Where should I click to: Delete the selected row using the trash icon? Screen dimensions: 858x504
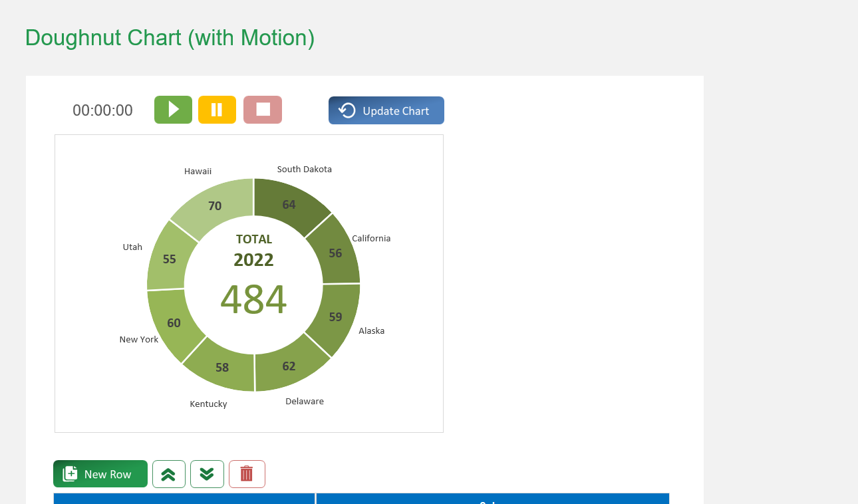(247, 473)
